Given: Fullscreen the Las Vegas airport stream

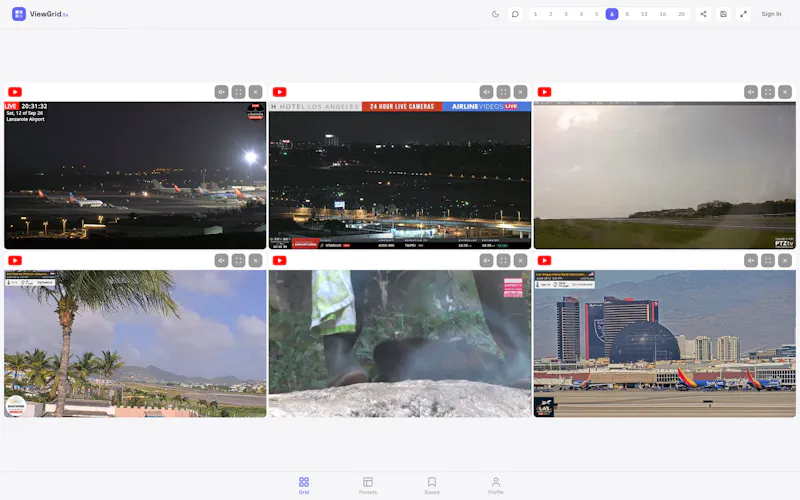Looking at the screenshot, I should pos(768,260).
